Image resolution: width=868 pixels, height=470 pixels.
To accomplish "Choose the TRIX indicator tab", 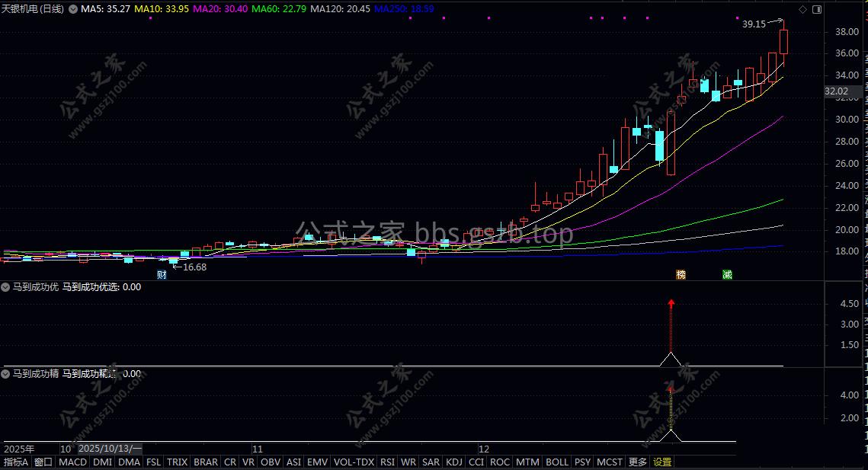I will click(x=177, y=462).
